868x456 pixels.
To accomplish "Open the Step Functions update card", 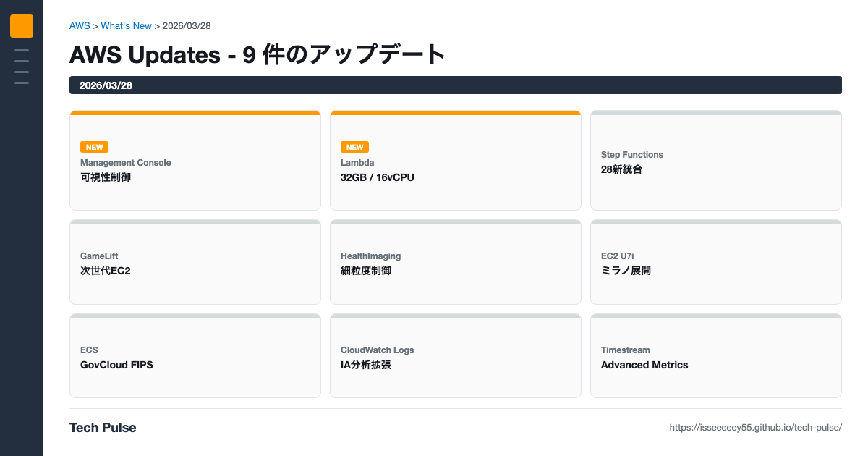I will 716,162.
